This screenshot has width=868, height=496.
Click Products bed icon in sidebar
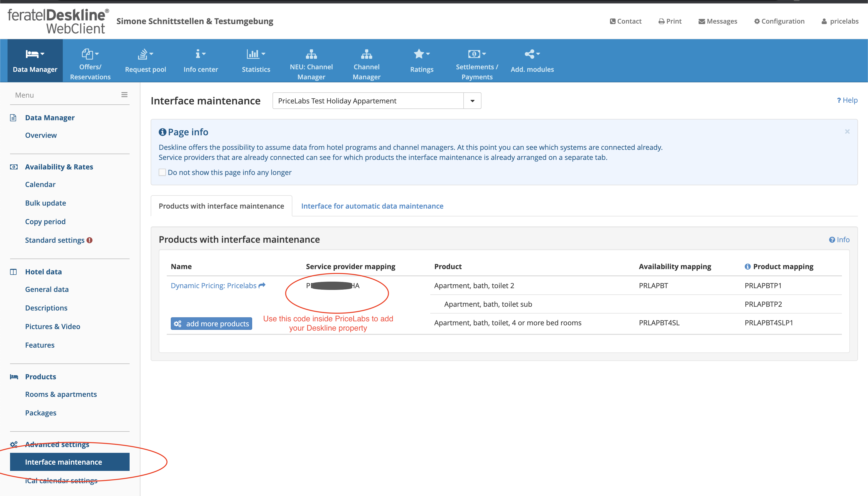click(x=14, y=377)
